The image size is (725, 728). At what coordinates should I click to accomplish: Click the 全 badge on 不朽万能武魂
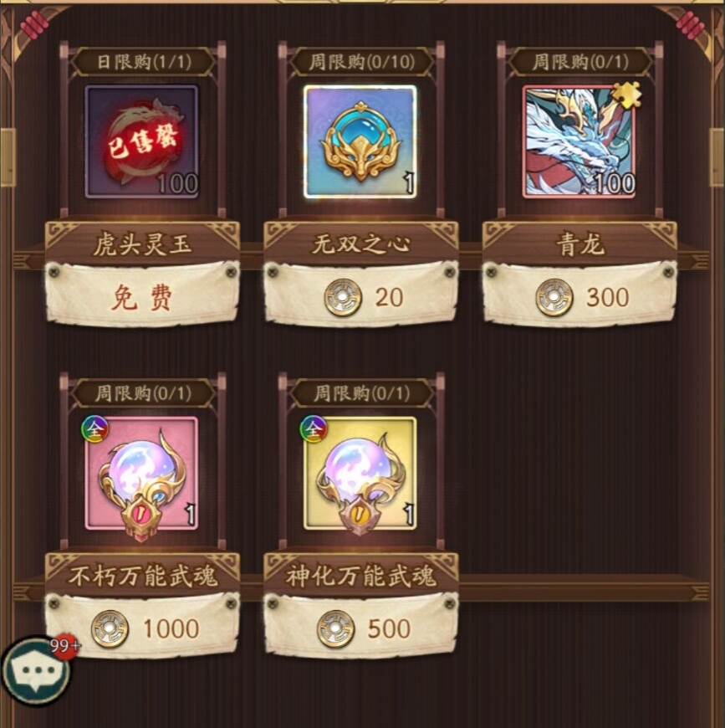pyautogui.click(x=95, y=429)
